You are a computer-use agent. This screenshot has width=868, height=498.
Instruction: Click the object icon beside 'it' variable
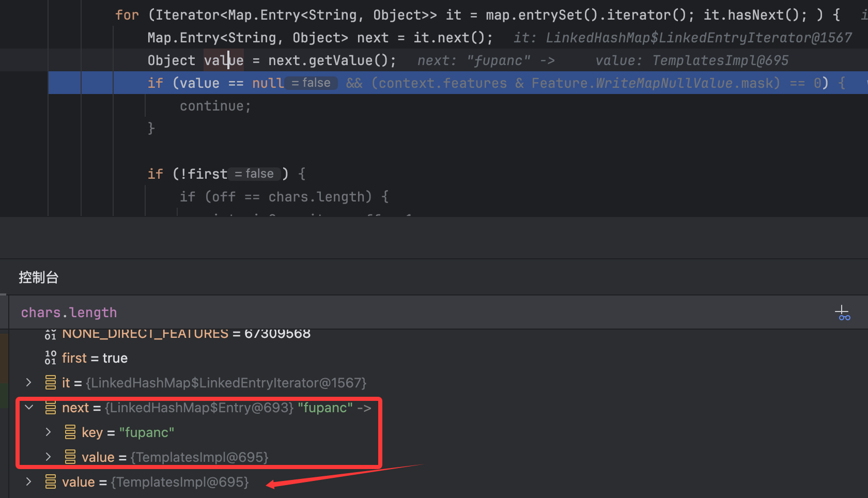click(x=51, y=383)
